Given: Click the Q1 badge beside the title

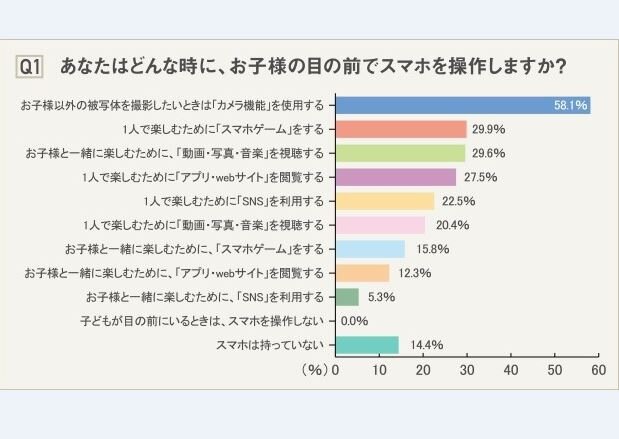Looking at the screenshot, I should pos(30,67).
